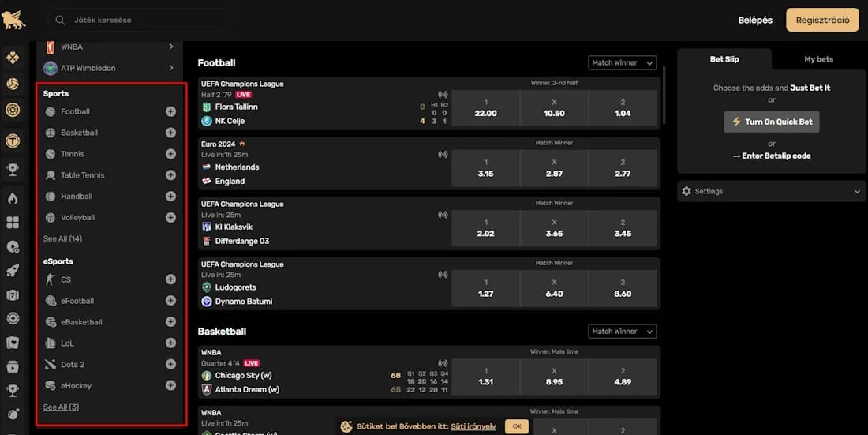
Task: Click live stream icon for Flora Tallinn match
Action: pyautogui.click(x=443, y=95)
